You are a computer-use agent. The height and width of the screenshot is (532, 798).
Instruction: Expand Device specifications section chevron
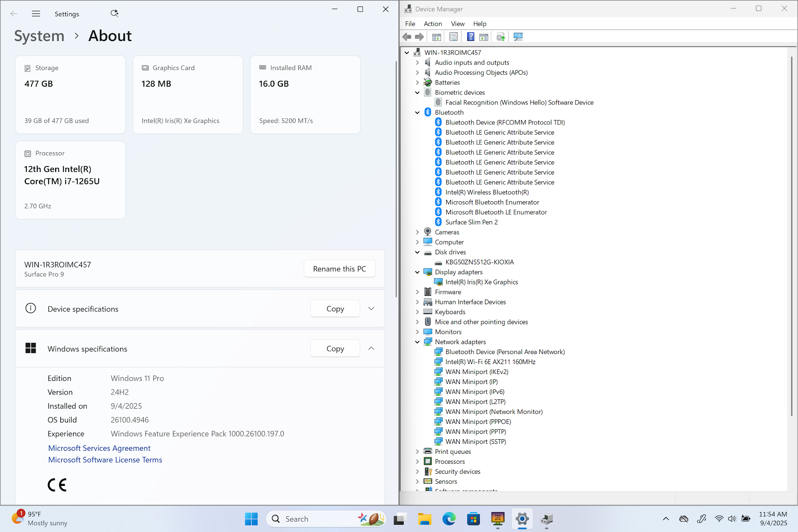[371, 309]
